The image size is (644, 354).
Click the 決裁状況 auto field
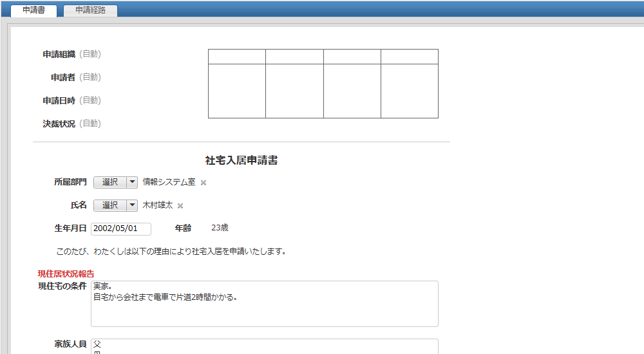click(90, 124)
